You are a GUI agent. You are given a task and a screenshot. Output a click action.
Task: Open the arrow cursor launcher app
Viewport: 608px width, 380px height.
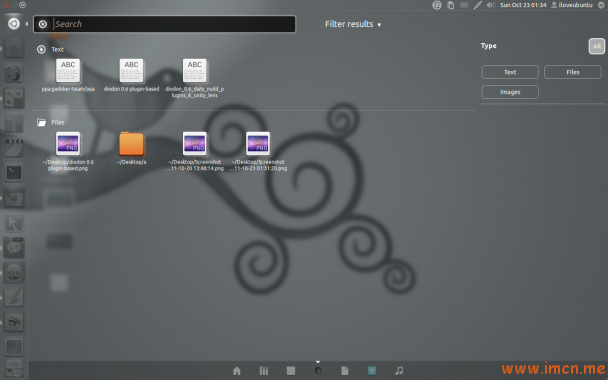tap(14, 223)
